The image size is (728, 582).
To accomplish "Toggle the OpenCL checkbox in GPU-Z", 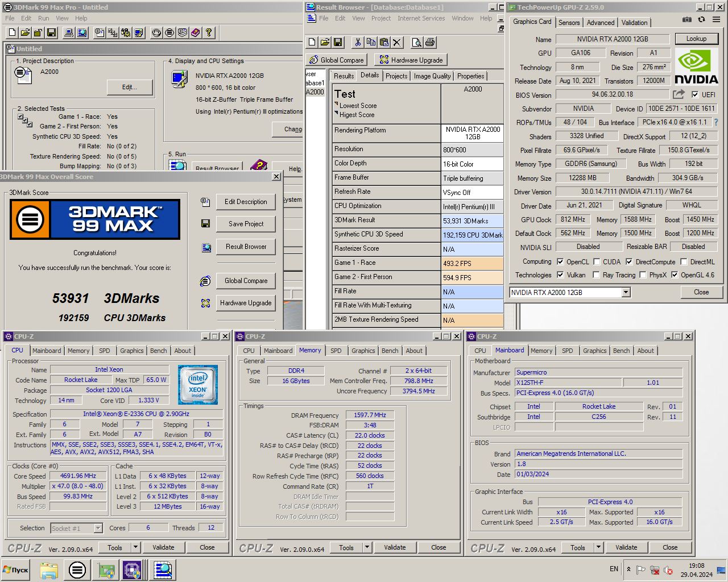I will point(560,262).
